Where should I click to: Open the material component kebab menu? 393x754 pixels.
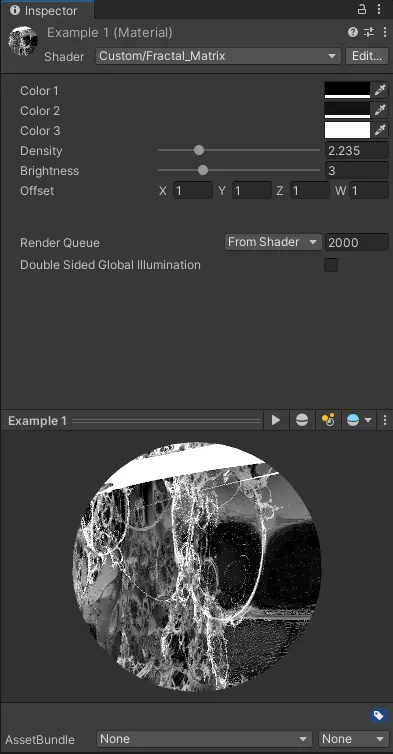pyautogui.click(x=385, y=32)
